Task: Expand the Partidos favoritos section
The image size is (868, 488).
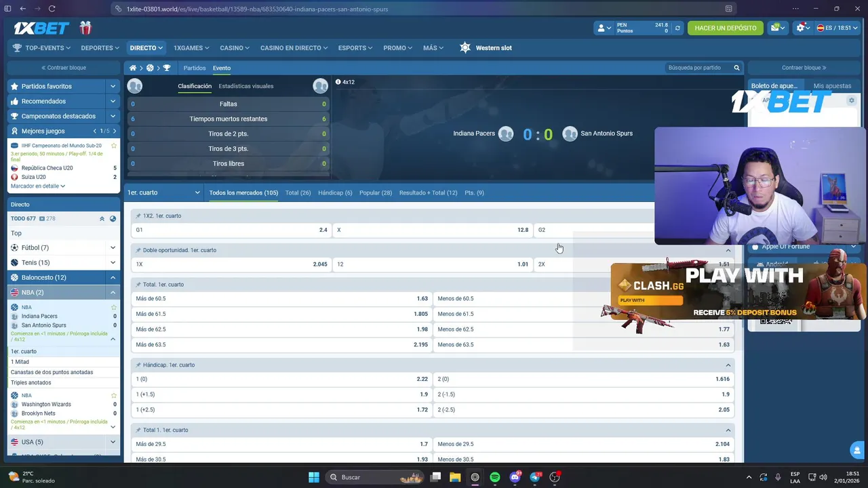Action: [113, 86]
